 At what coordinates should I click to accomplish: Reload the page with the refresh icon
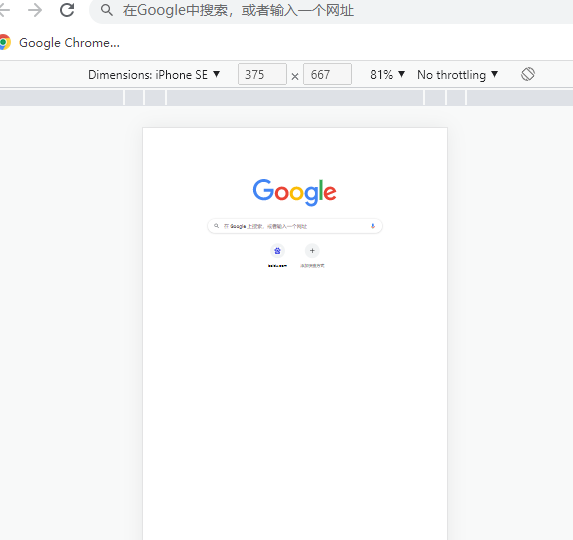tap(67, 10)
